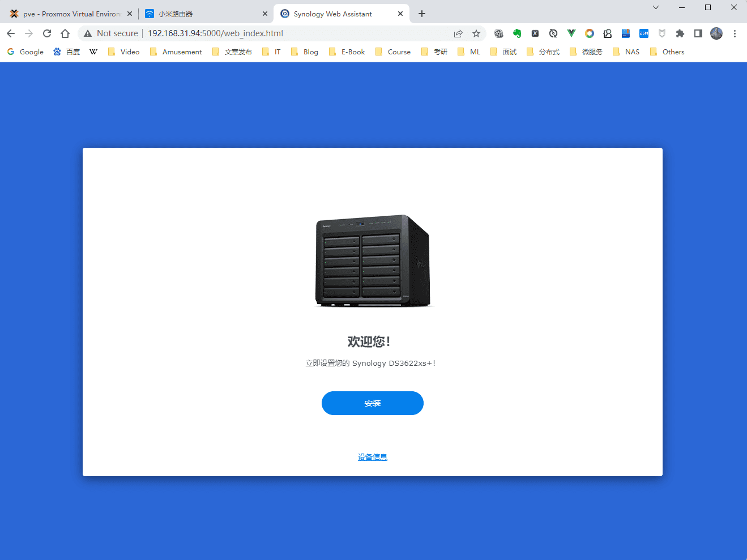
Task: Click the Not secure warning indicator
Action: pos(111,33)
